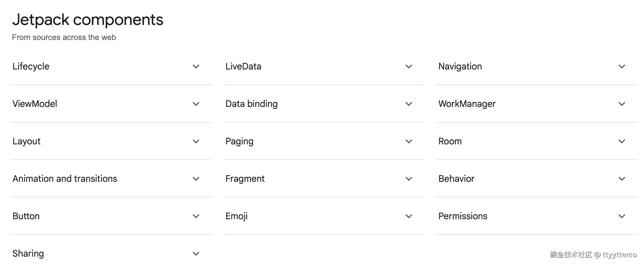Click the chevron beside Navigation
Viewport: 644px width, 266px height.
(x=622, y=67)
